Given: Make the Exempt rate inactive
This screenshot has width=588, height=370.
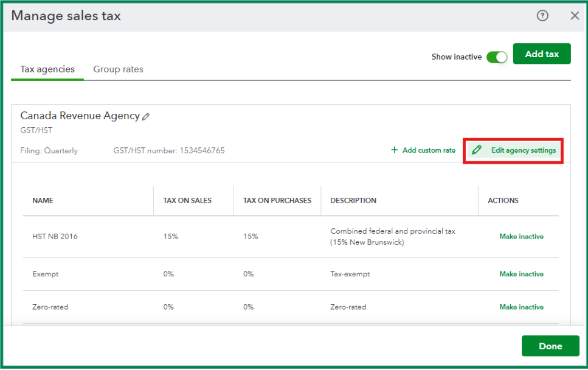Looking at the screenshot, I should pyautogui.click(x=521, y=274).
